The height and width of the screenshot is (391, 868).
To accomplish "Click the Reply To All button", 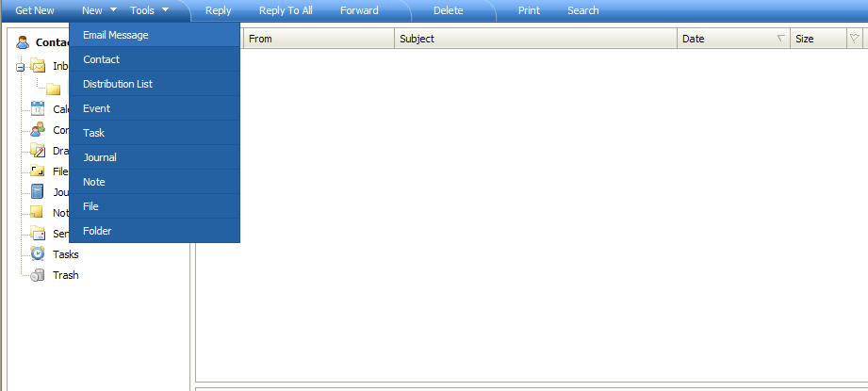I will (x=286, y=10).
